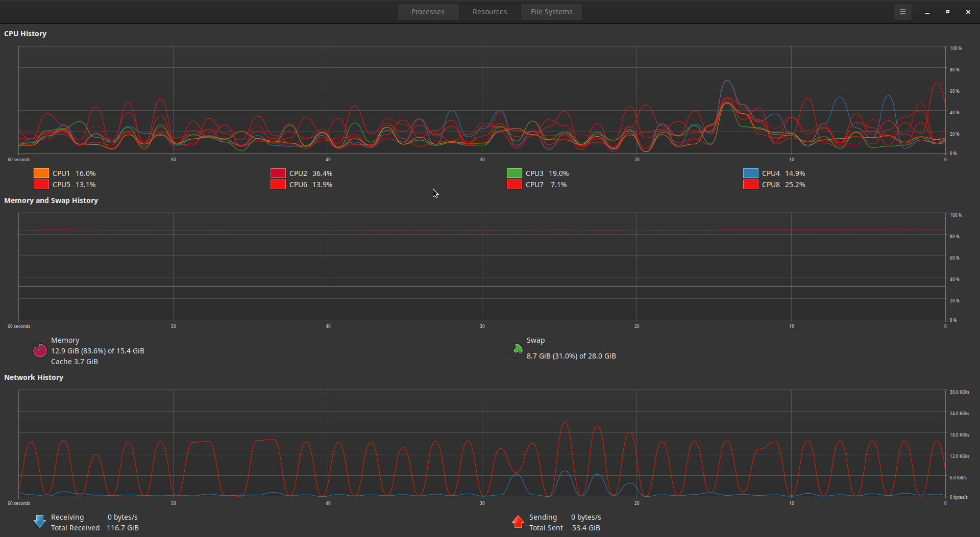Viewport: 980px width, 537px height.
Task: Change the CPU3 green color swatch
Action: click(514, 173)
